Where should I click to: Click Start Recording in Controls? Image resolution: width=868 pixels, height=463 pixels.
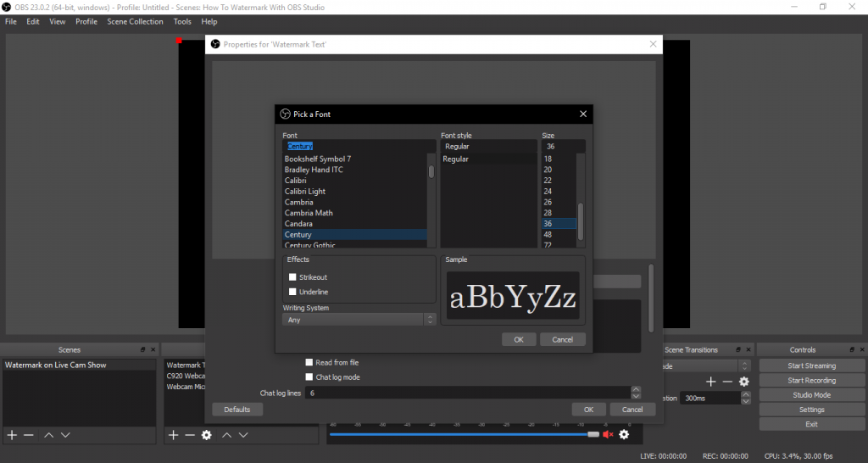811,381
